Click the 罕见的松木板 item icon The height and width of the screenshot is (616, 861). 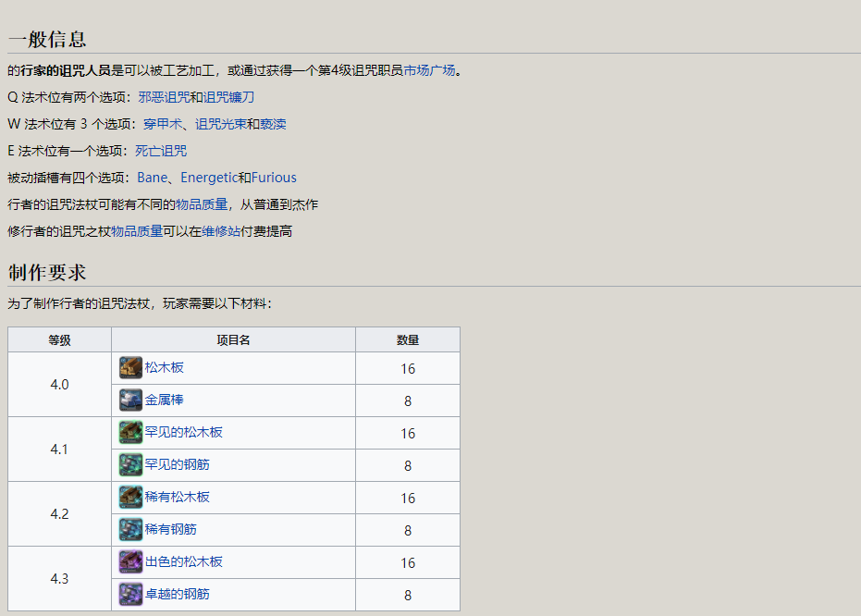pyautogui.click(x=130, y=433)
